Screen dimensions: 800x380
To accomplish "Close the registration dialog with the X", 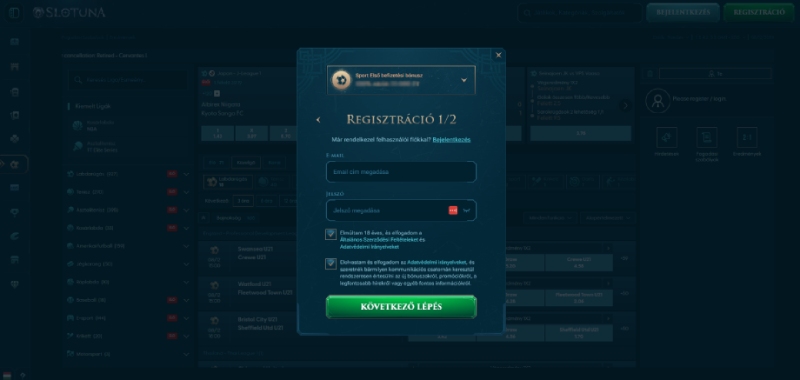I will point(498,55).
